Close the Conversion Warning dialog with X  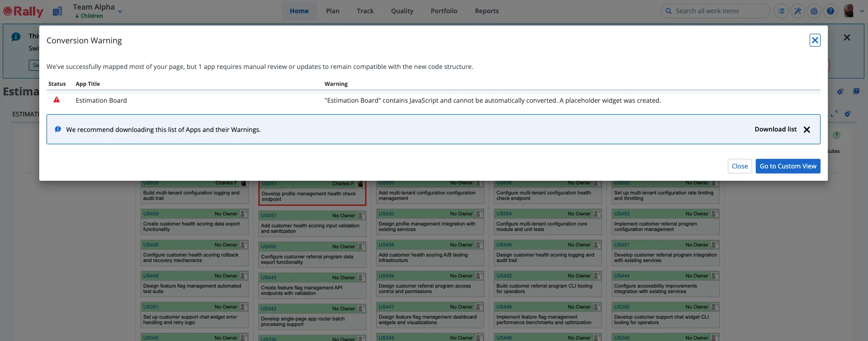815,40
